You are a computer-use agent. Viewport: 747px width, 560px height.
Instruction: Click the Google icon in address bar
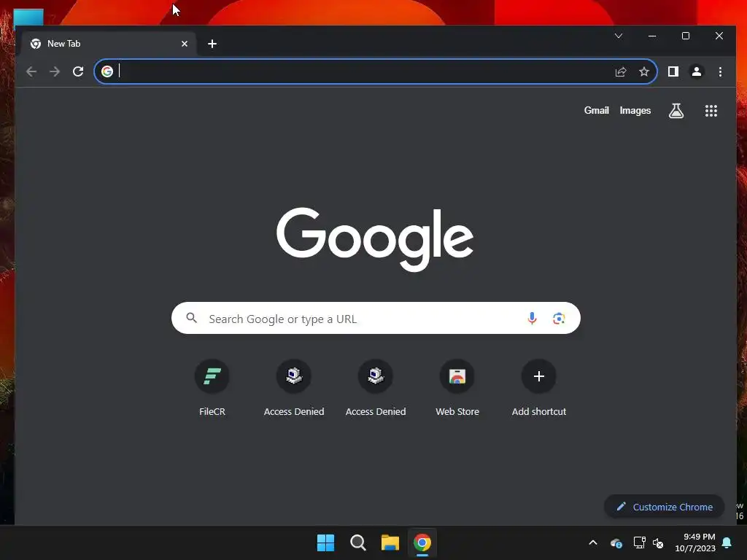[x=107, y=71]
